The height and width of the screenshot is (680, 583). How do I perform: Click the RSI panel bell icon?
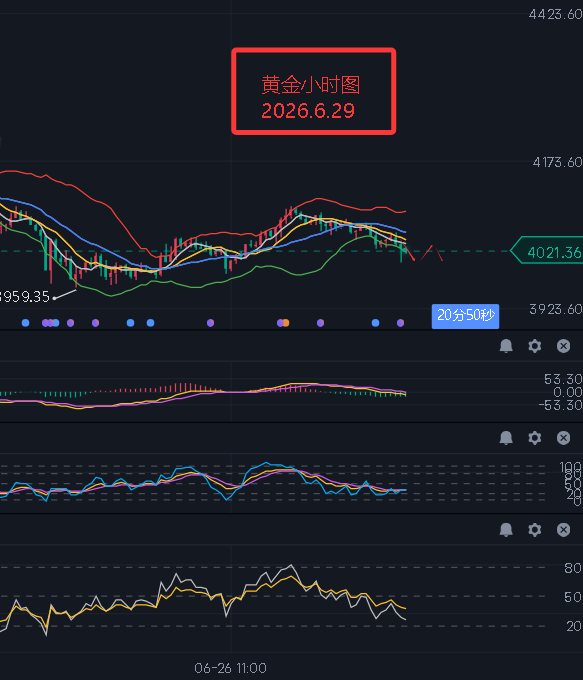click(506, 530)
